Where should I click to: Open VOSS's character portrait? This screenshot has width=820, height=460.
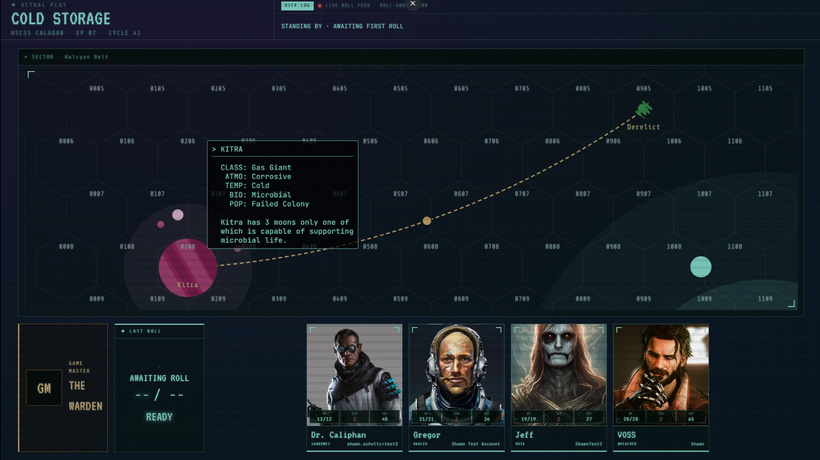click(x=661, y=374)
